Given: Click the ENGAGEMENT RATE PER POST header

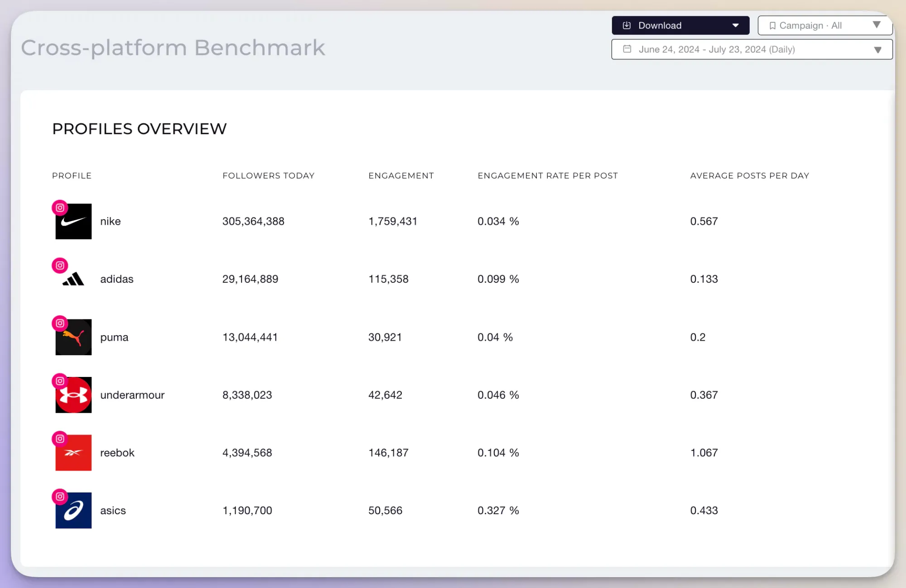Looking at the screenshot, I should click(x=548, y=176).
